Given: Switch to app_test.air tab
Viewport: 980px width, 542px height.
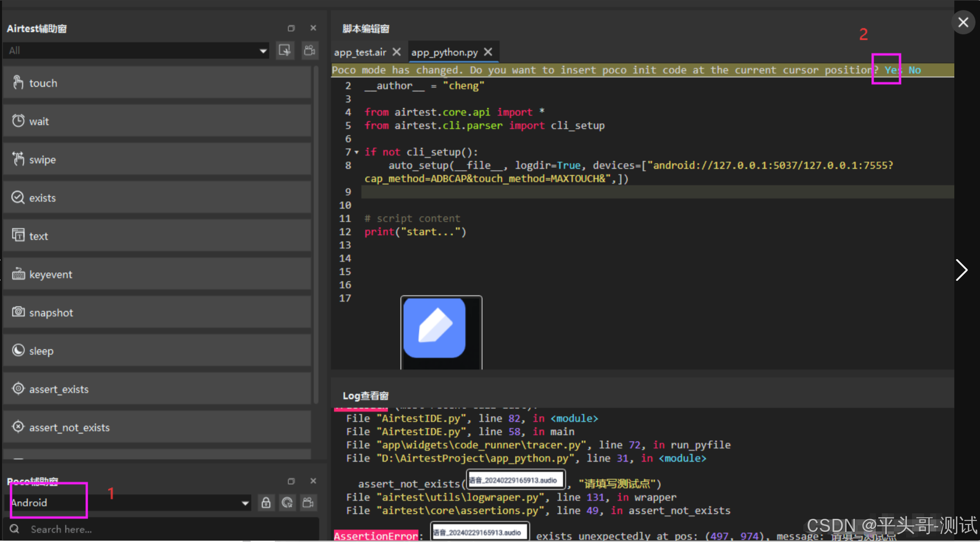Looking at the screenshot, I should [360, 52].
